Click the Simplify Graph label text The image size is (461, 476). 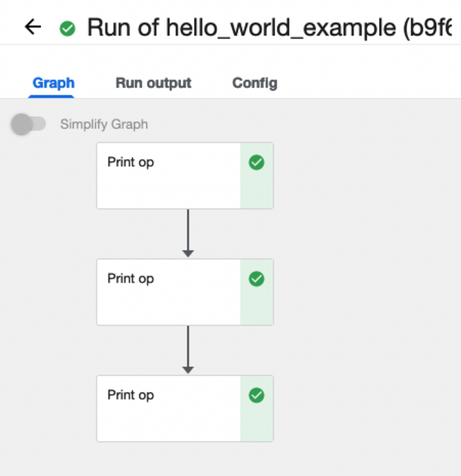104,124
